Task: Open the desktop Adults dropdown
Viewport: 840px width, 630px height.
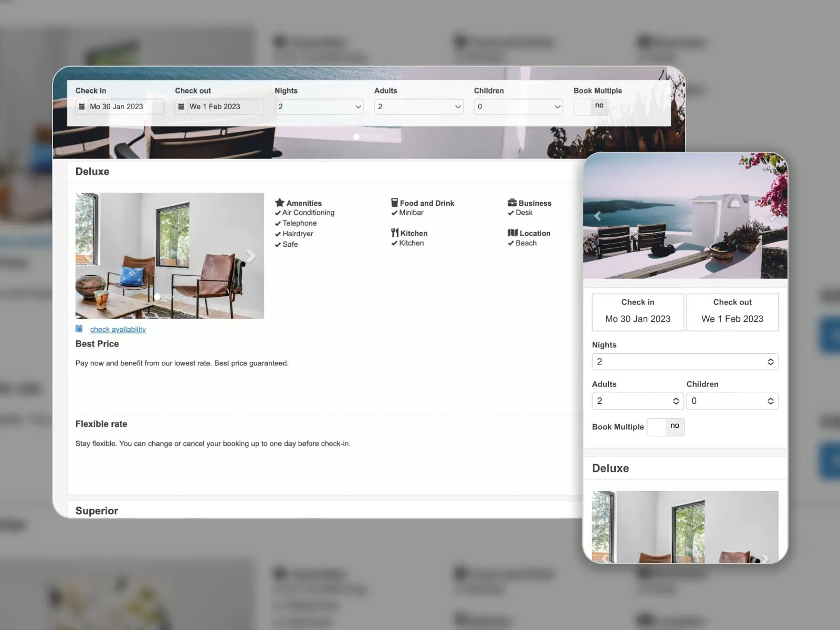Action: tap(419, 107)
